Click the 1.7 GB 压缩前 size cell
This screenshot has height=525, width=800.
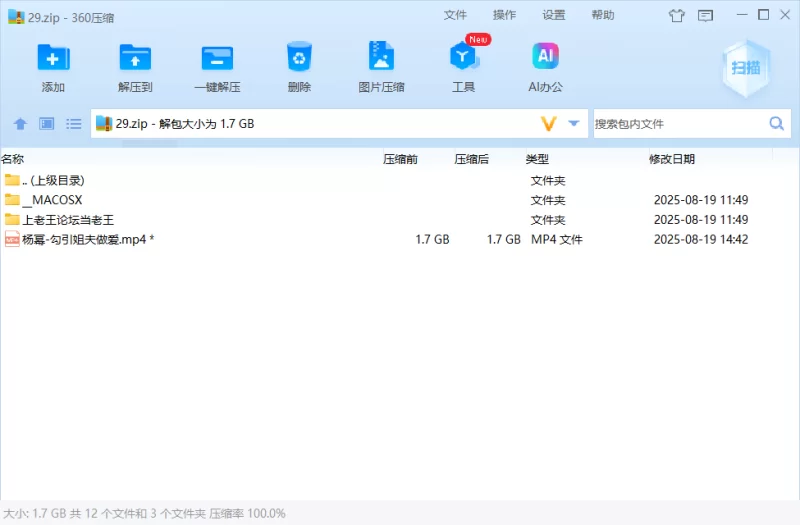coord(432,239)
